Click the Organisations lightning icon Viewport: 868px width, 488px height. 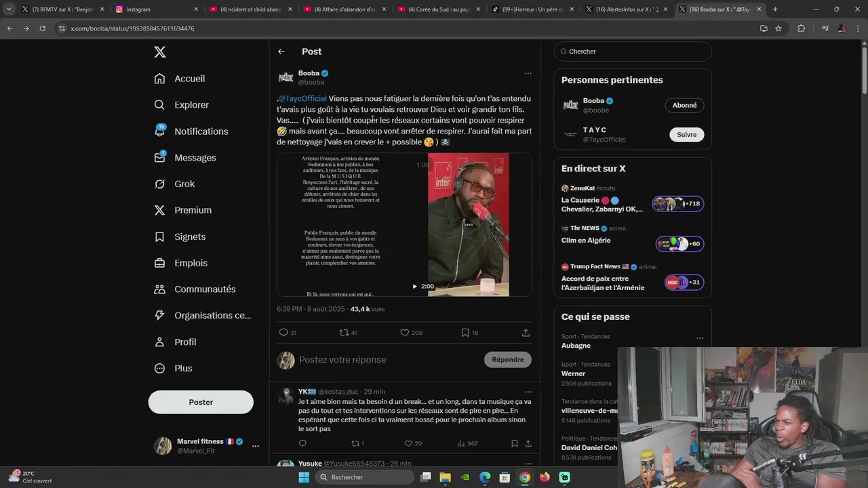pos(159,315)
